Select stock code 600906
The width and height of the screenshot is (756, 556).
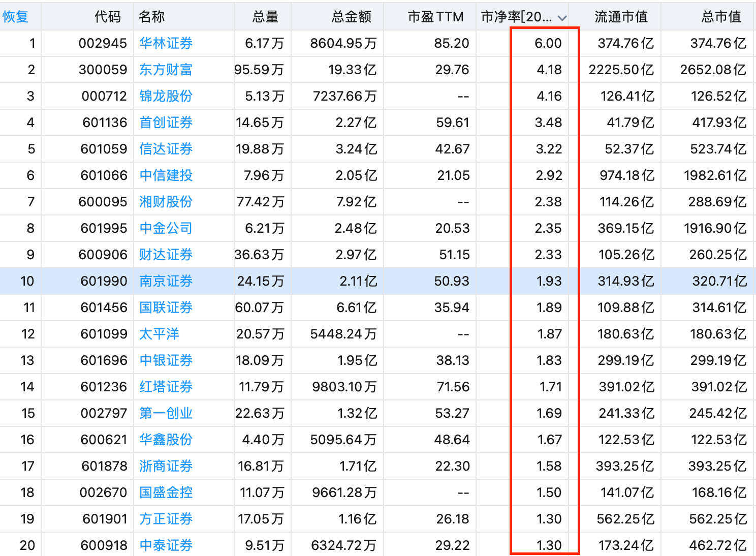(x=103, y=255)
